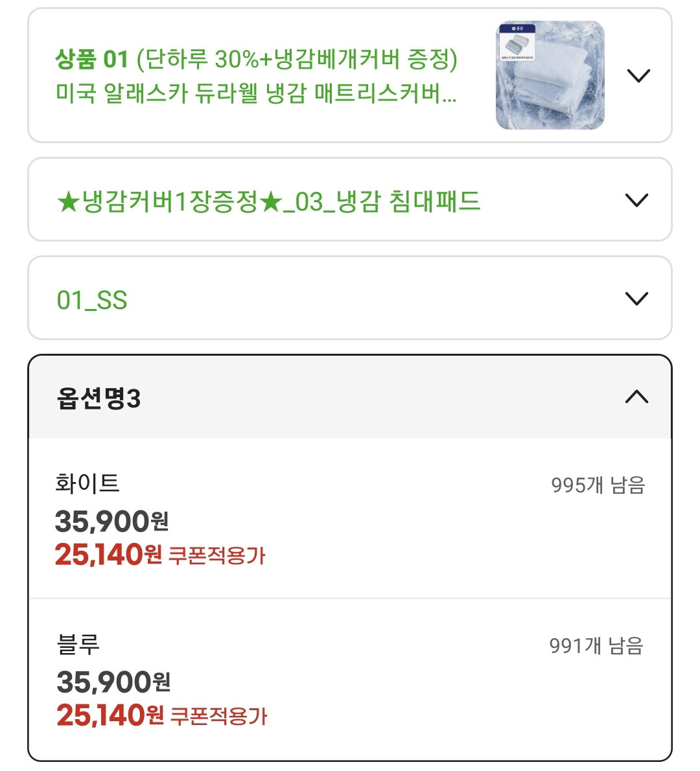Click the chevron on the 01_SS row
Image resolution: width=700 pixels, height=771 pixels.
click(x=636, y=299)
